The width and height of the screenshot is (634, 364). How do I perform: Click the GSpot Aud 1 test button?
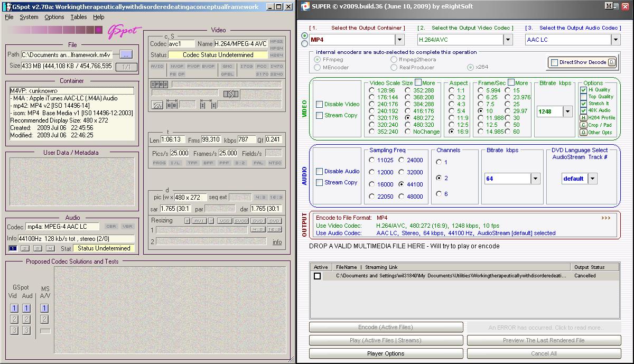pyautogui.click(x=26, y=309)
